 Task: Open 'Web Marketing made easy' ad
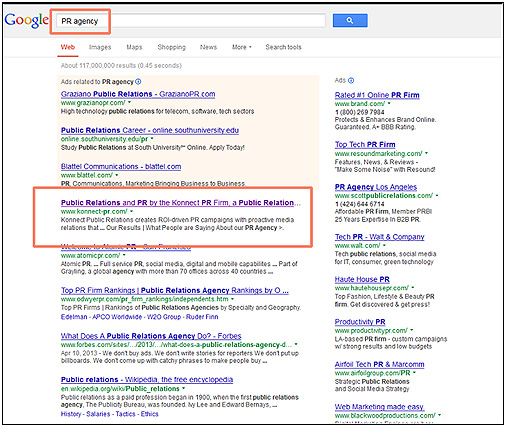tap(379, 407)
